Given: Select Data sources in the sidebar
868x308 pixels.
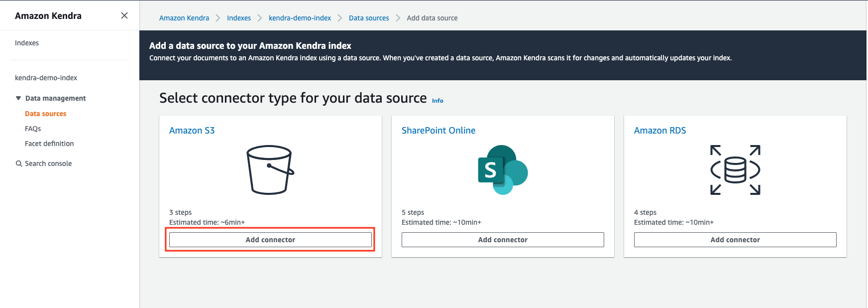Looking at the screenshot, I should coord(46,114).
